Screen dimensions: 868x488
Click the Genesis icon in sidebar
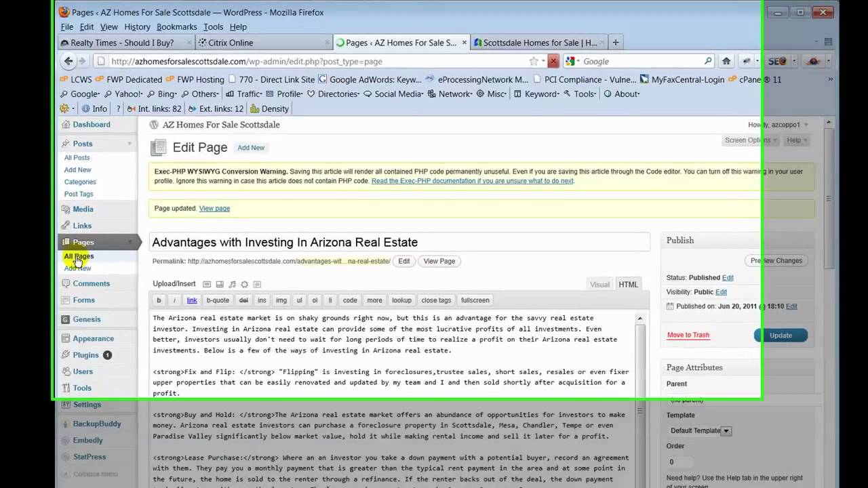point(65,319)
